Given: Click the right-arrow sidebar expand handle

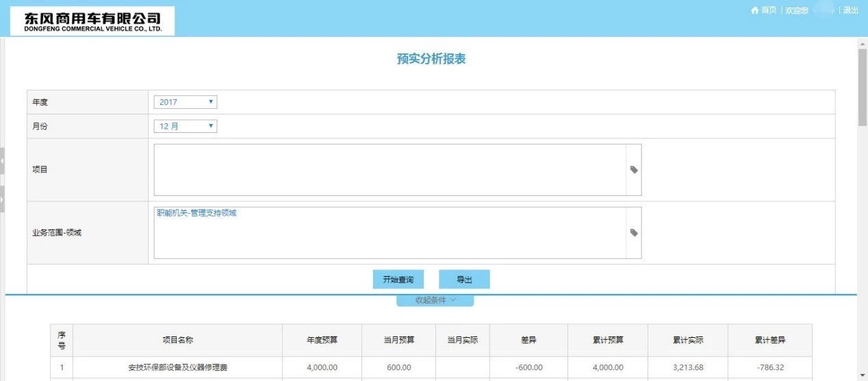Looking at the screenshot, I should pos(2,199).
